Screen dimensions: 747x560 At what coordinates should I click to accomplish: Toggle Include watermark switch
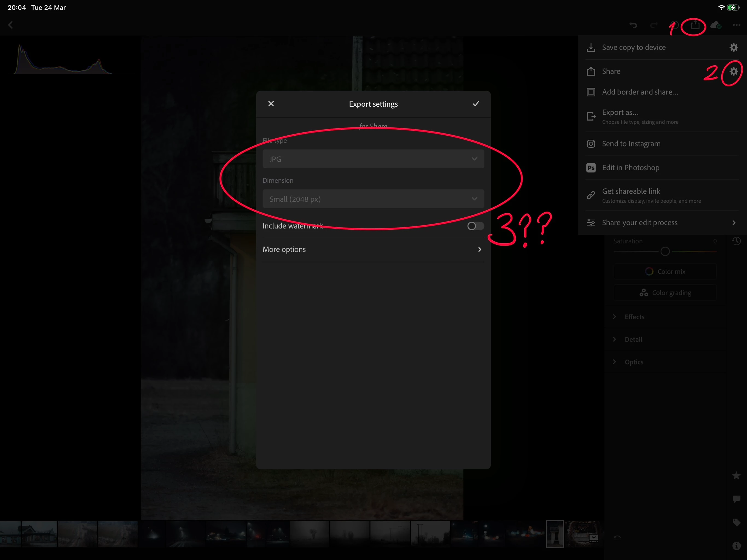pos(475,226)
